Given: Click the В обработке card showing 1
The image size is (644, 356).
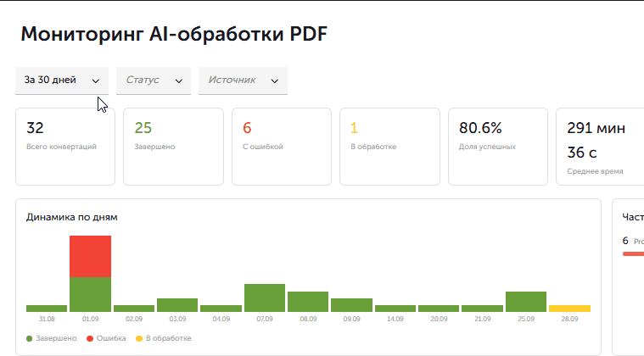Looking at the screenshot, I should [389, 147].
